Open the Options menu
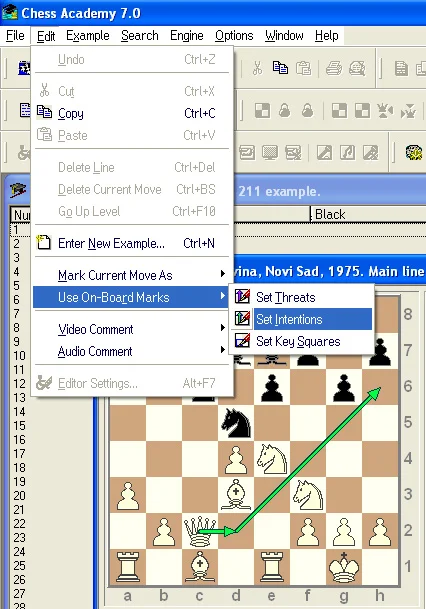 click(234, 36)
